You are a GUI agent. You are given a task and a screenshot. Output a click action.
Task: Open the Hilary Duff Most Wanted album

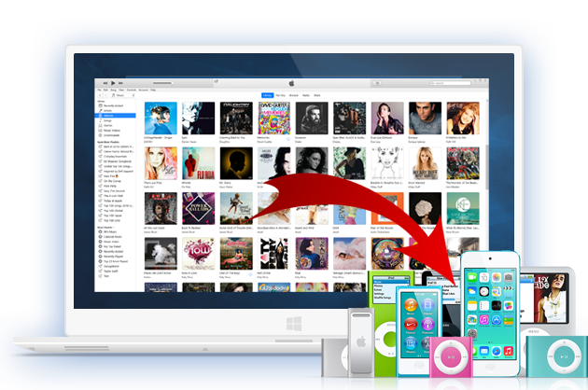click(425, 163)
